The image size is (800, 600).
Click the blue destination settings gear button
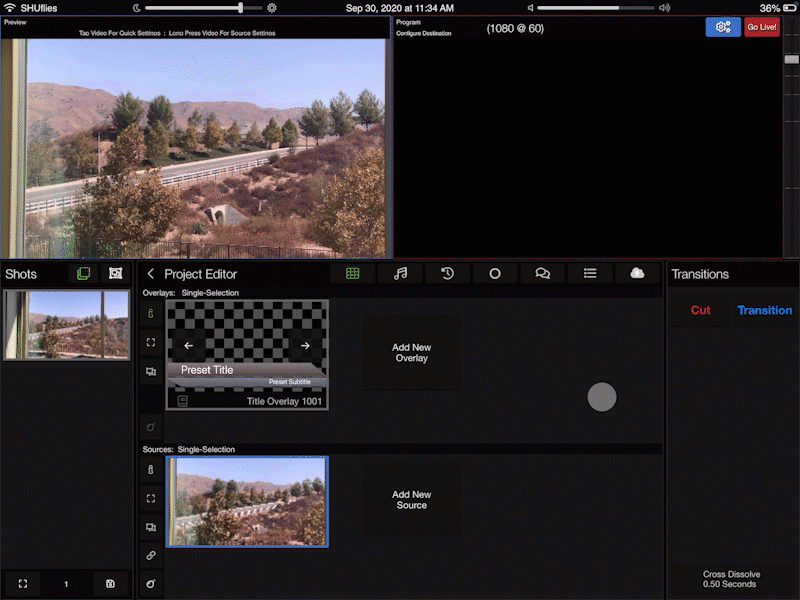pyautogui.click(x=723, y=27)
